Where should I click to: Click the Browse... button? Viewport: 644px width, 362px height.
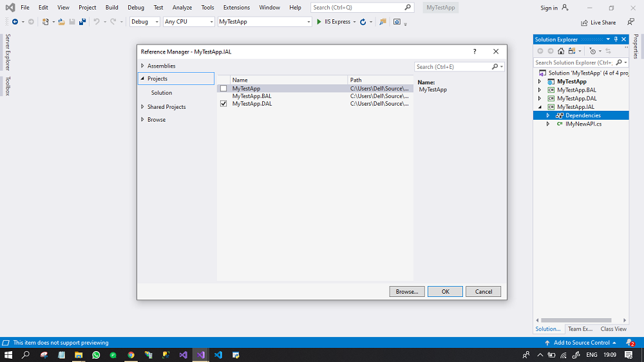click(x=406, y=291)
